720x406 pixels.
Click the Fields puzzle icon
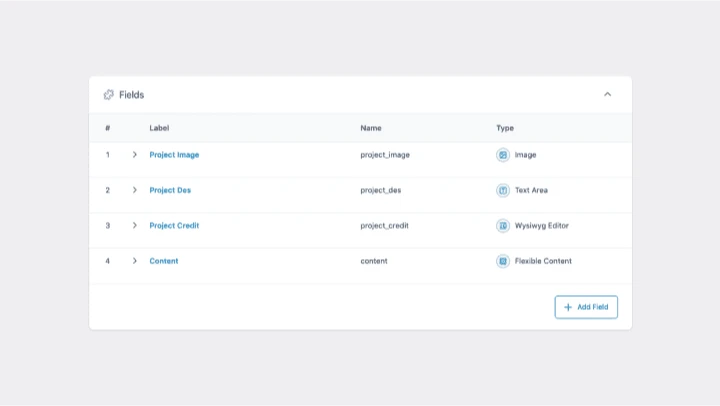point(108,95)
